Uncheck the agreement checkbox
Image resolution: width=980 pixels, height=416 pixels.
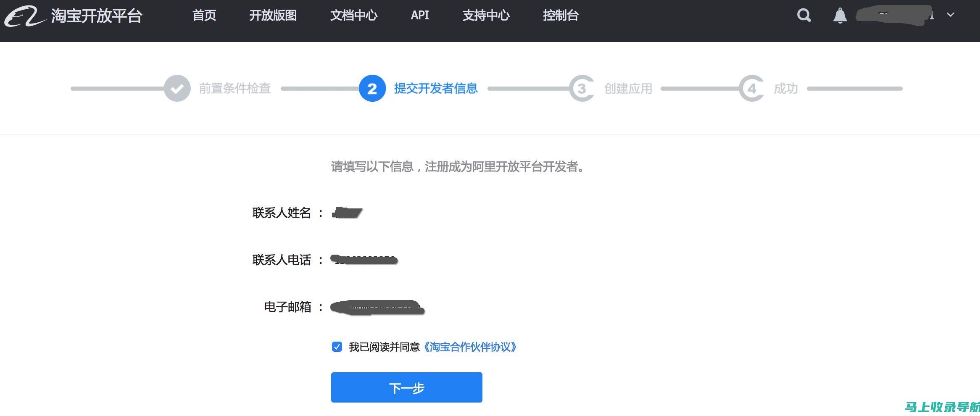(x=337, y=347)
